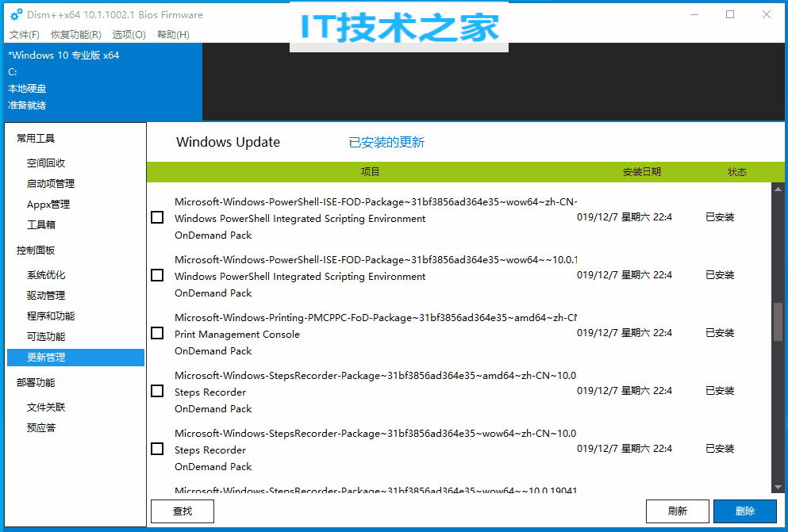Click the scrollbar up arrow of the update list
The image size is (788, 532).
778,189
